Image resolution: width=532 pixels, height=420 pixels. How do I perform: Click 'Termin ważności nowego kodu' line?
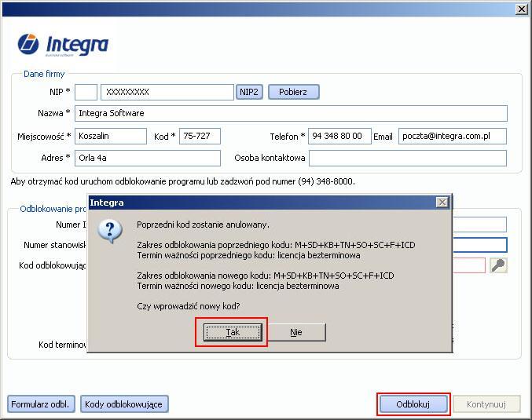238,286
